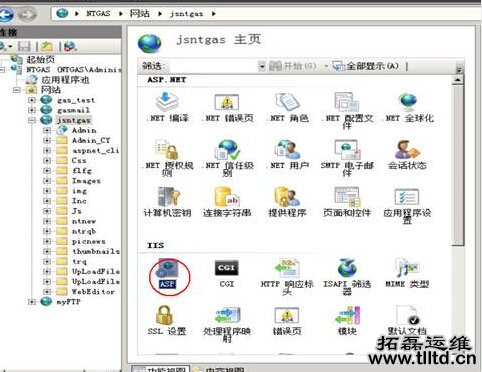This screenshot has width=482, height=372.
Task: Open the 提供程序 feature
Action: 287,202
